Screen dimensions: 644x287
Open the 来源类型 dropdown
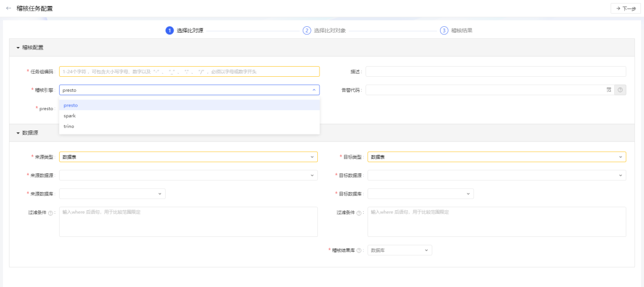point(188,157)
